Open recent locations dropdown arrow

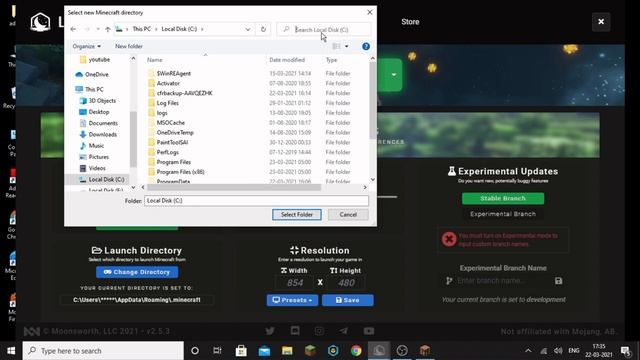[98, 29]
